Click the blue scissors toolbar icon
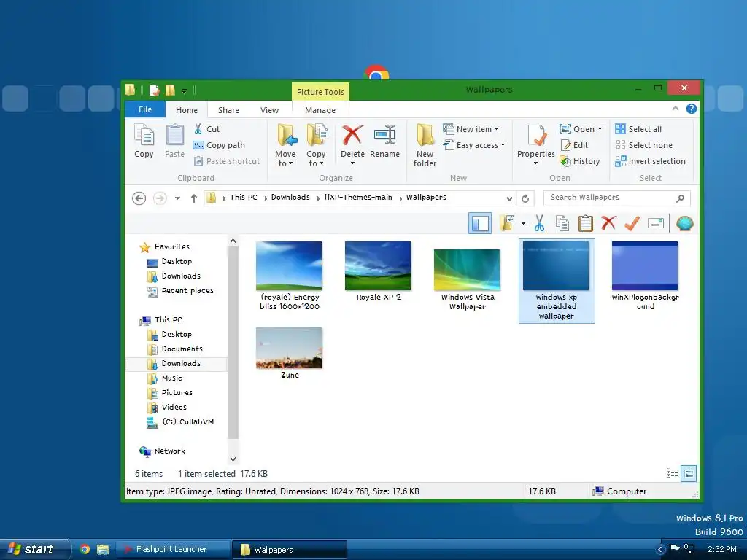747x560 pixels. [x=539, y=223]
